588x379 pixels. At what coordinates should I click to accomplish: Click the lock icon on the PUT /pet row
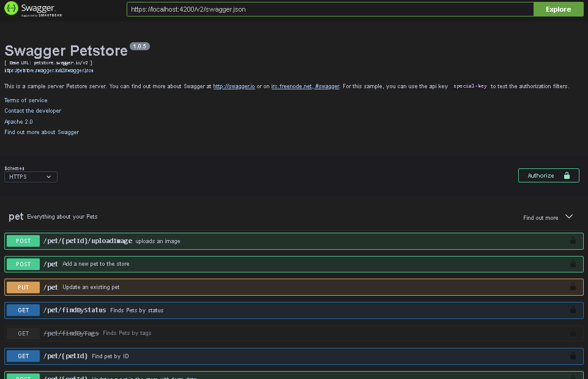573,287
